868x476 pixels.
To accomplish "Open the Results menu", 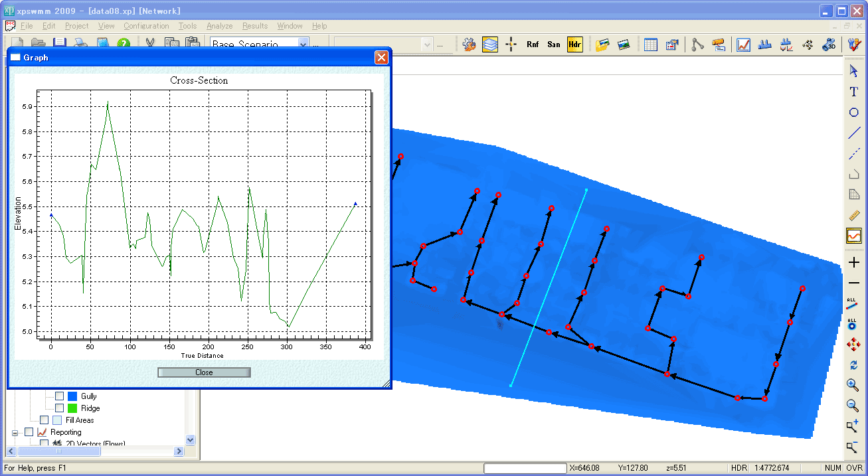I will click(x=255, y=26).
